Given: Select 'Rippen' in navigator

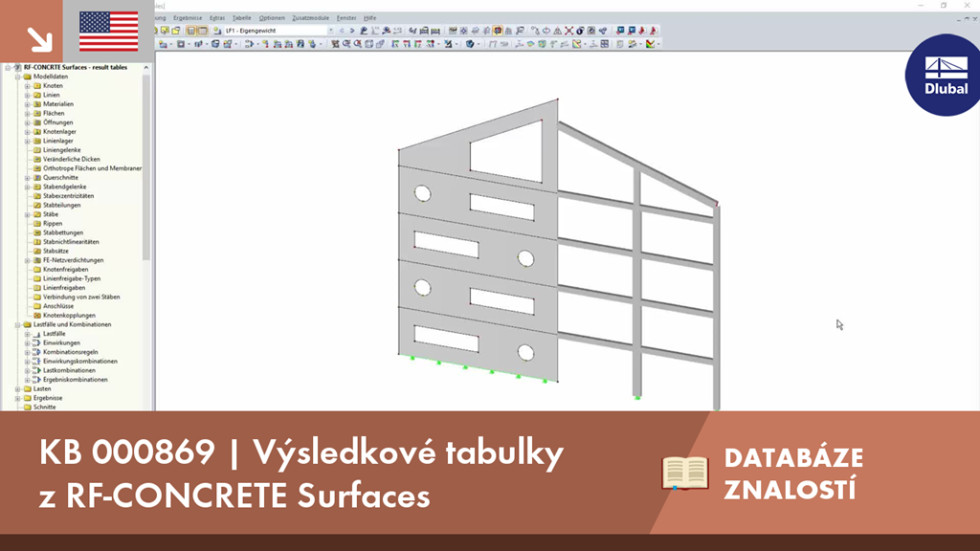Looking at the screenshot, I should click(x=53, y=224).
